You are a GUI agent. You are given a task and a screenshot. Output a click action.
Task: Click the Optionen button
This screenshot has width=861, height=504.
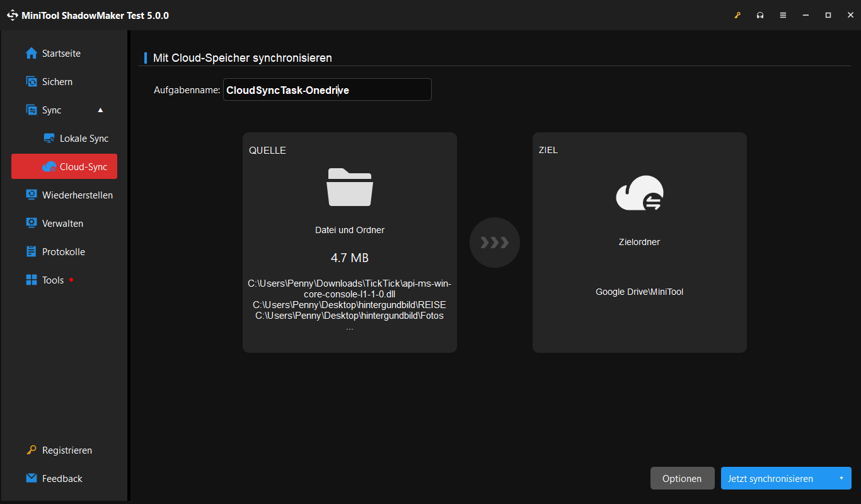(x=683, y=478)
